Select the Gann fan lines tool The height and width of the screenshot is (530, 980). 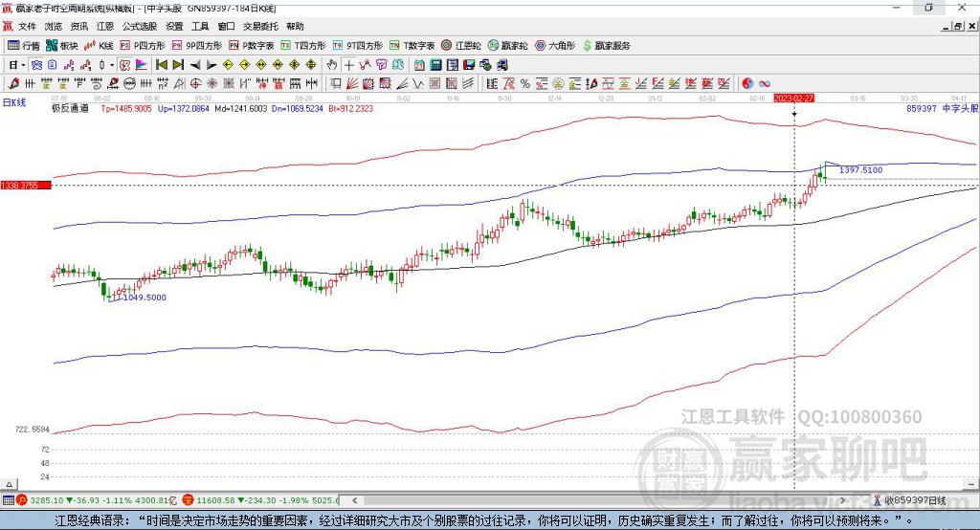[353, 84]
